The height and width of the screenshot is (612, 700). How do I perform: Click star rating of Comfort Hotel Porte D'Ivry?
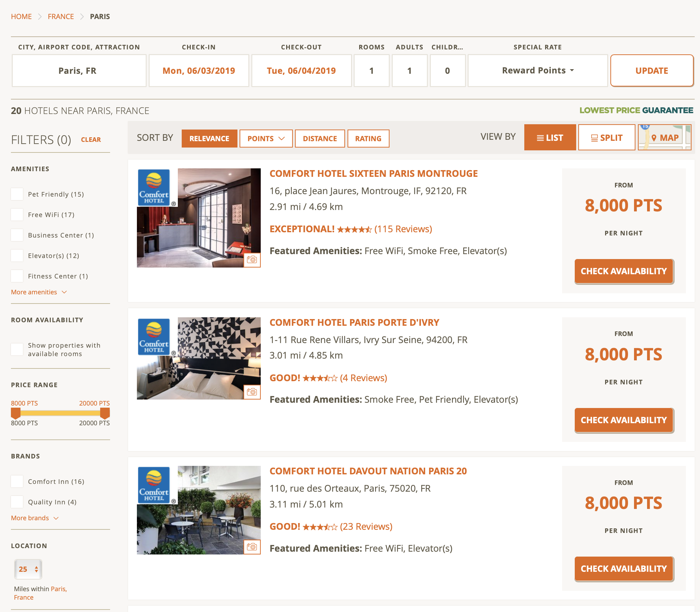[320, 378]
